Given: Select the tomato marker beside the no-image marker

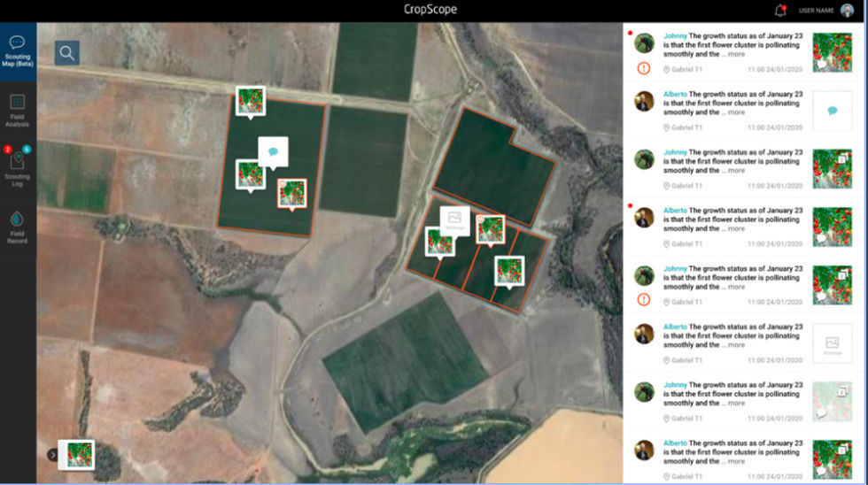Looking at the screenshot, I should (439, 242).
